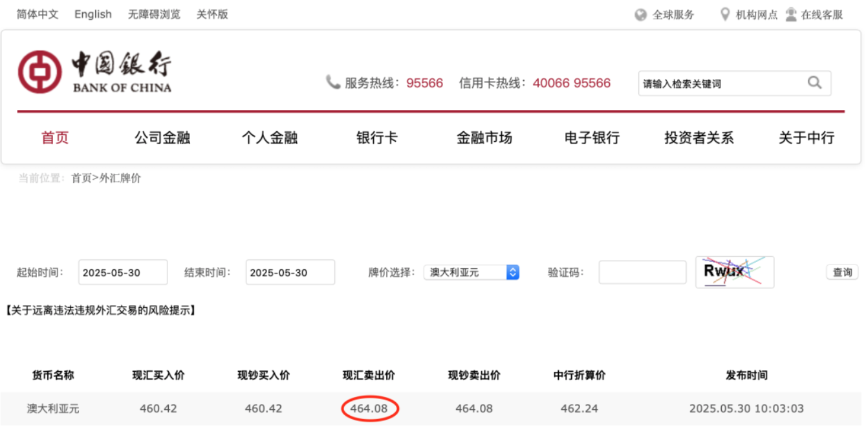The height and width of the screenshot is (441, 868).
Task: Click the start date field
Action: (123, 272)
